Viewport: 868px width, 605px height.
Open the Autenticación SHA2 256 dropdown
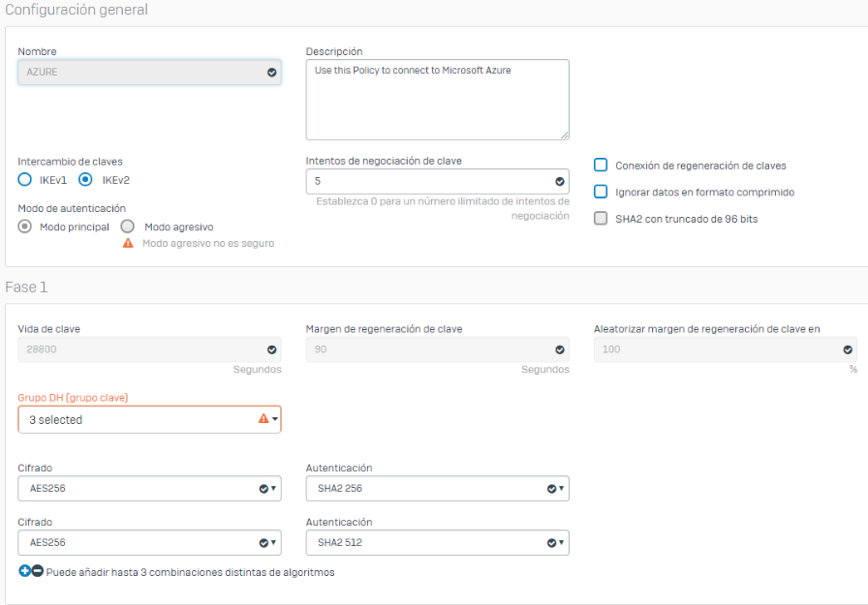(x=437, y=489)
